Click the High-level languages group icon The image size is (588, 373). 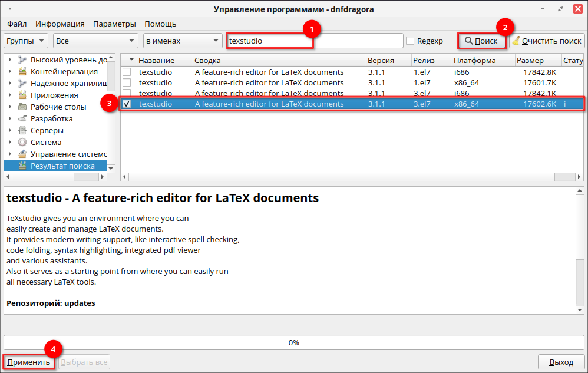click(x=22, y=60)
